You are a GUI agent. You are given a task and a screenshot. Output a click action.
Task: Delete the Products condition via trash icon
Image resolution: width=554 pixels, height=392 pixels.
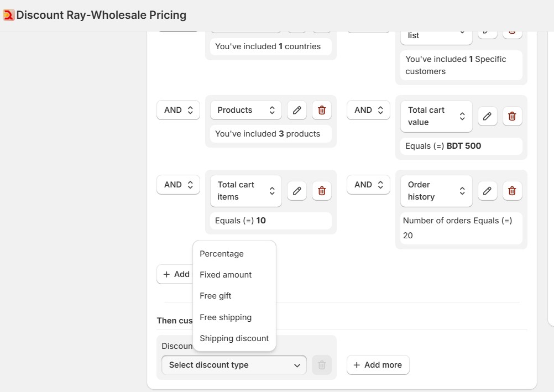coord(322,110)
